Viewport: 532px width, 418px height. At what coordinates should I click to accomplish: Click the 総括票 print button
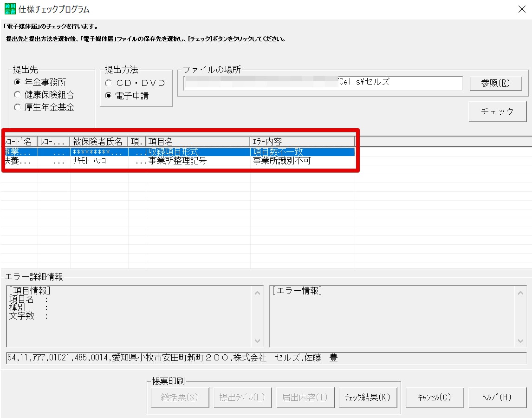(180, 397)
